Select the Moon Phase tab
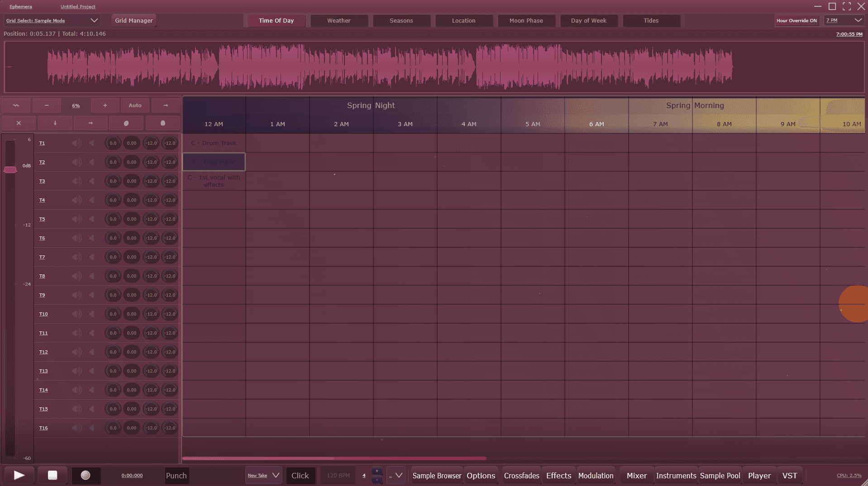This screenshot has height=486, width=868. click(526, 21)
